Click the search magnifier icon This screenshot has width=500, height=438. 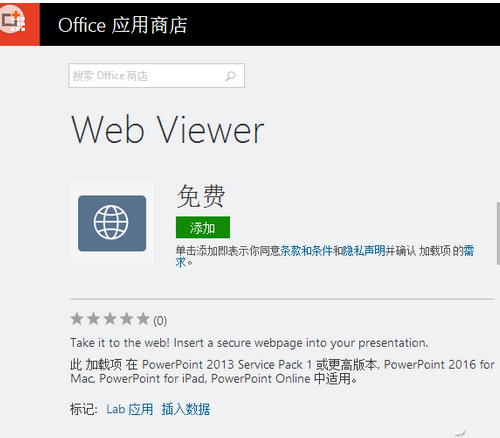pos(230,76)
